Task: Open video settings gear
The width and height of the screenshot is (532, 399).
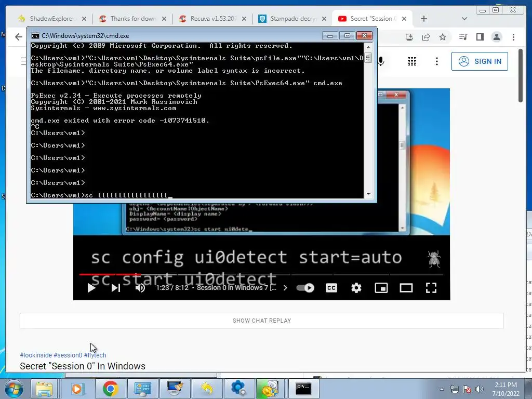Action: pyautogui.click(x=356, y=288)
